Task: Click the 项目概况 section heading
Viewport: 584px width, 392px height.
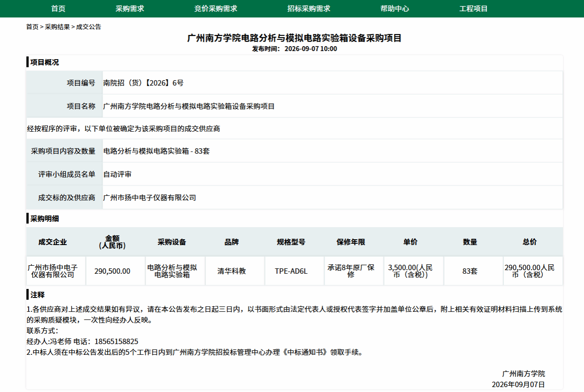Action: pyautogui.click(x=44, y=62)
